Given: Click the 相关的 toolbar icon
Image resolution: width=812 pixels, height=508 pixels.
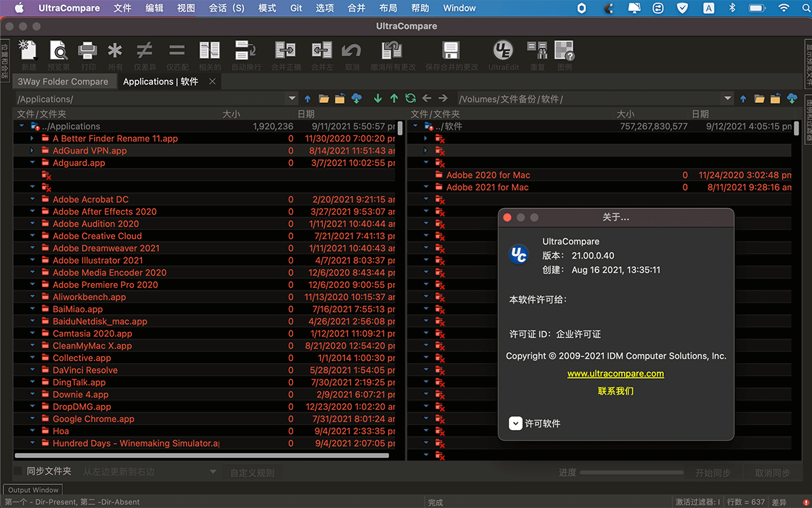Looking at the screenshot, I should click(210, 51).
